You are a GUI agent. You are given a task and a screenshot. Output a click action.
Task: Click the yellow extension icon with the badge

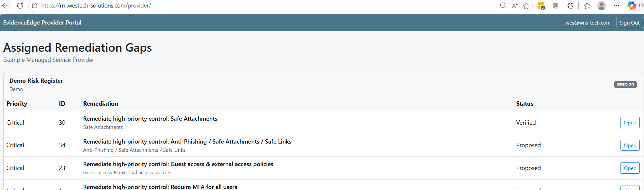click(541, 6)
